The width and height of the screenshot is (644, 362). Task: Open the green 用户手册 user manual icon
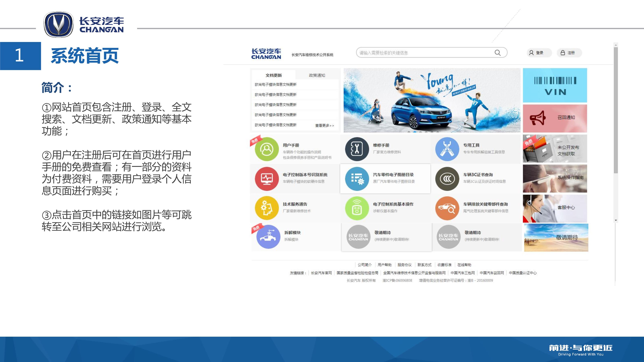pyautogui.click(x=267, y=149)
